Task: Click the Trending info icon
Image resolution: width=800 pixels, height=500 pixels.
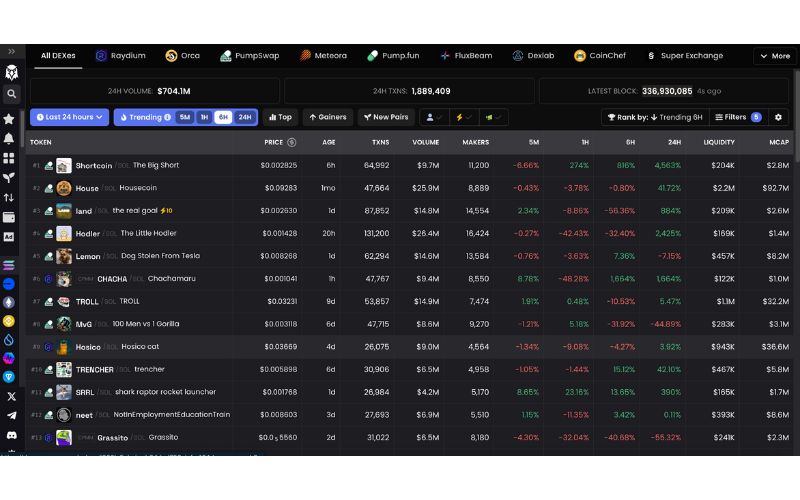Action: tap(167, 117)
